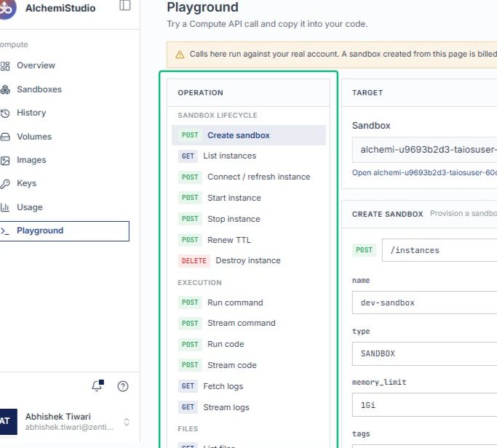Select the Playground sidebar item

[x=64, y=231]
